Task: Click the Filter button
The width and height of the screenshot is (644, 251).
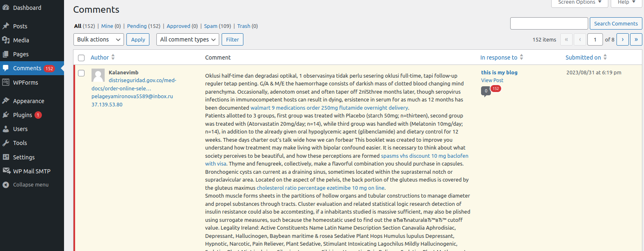Action: tap(232, 39)
